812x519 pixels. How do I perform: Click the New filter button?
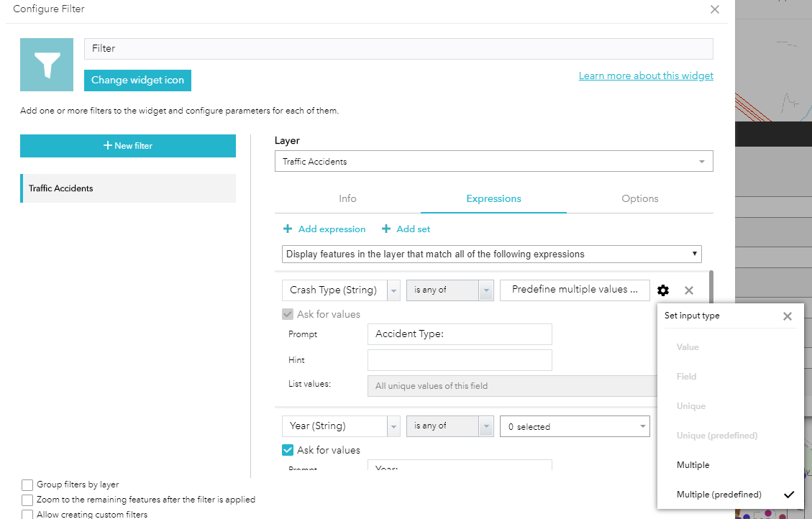[128, 146]
